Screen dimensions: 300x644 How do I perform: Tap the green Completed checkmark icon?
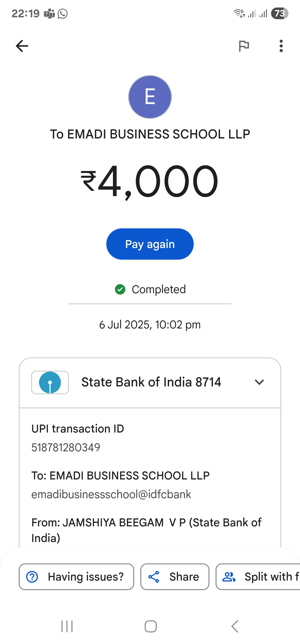tap(120, 289)
